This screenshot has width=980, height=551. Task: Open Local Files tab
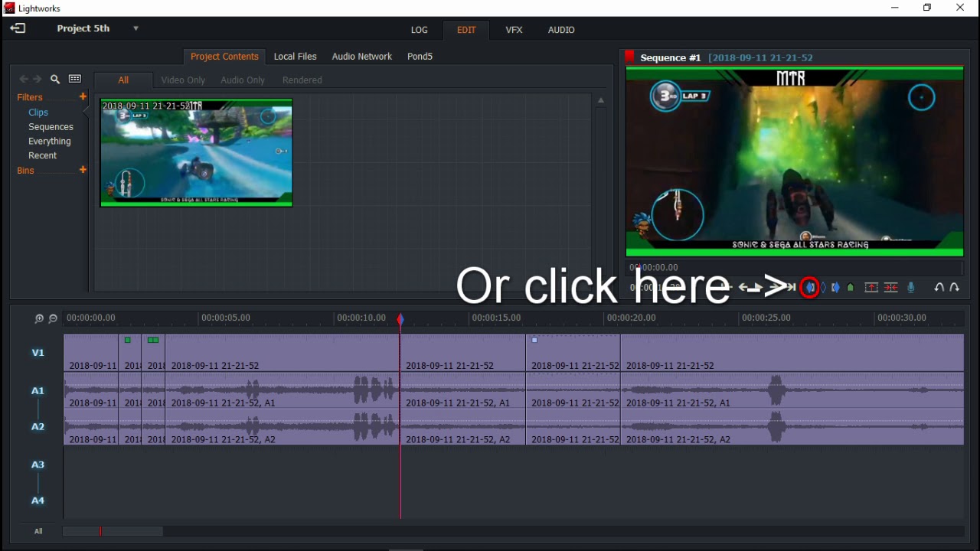296,57
